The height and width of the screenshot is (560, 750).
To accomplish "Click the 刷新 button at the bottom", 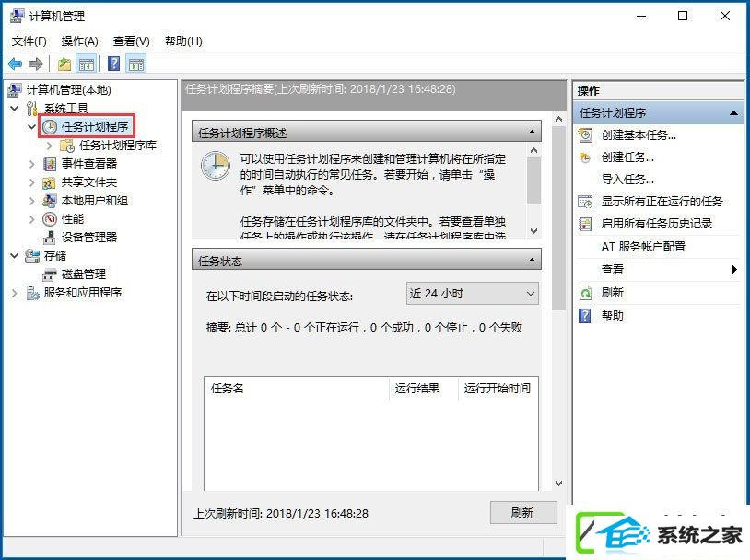I will [x=523, y=512].
